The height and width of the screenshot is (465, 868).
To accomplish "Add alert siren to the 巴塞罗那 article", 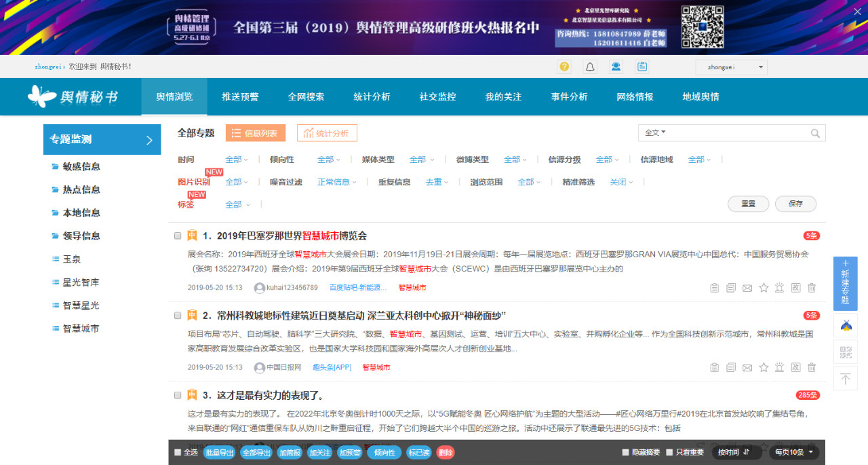I will [780, 288].
